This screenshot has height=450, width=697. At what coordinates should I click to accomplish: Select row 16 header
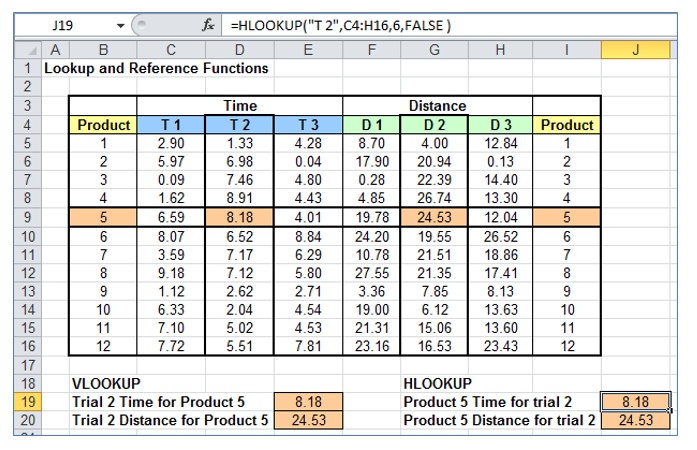(x=28, y=346)
